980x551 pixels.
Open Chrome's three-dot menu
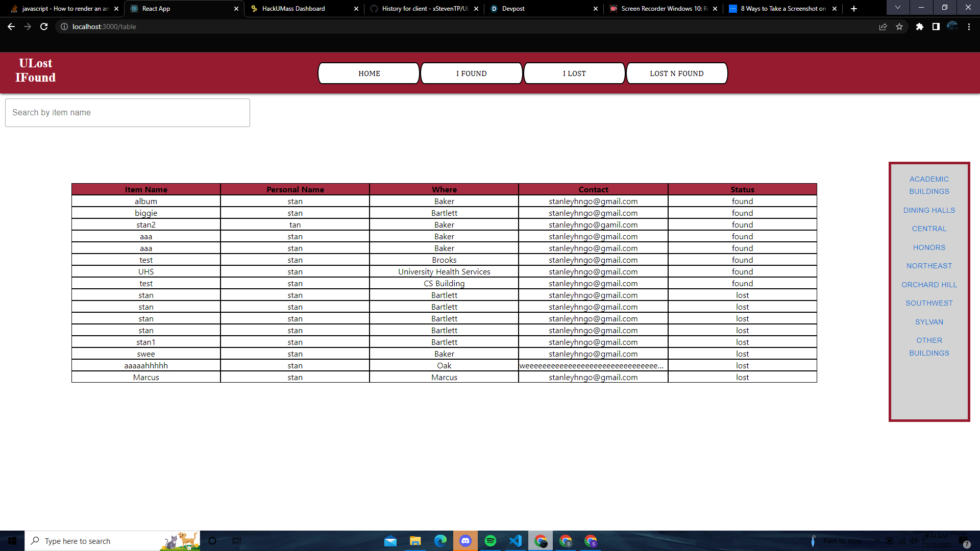point(969,27)
